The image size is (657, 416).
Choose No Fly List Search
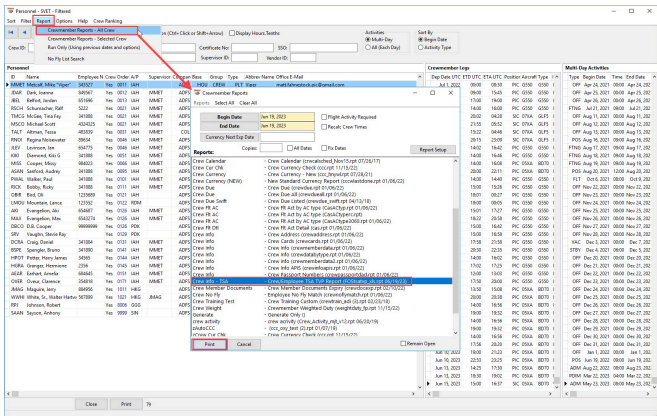66,59
